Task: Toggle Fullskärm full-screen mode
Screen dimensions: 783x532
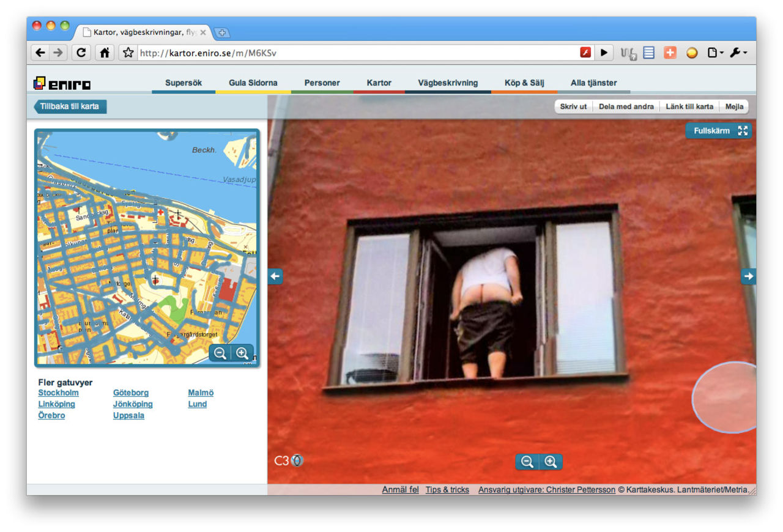Action: (719, 131)
